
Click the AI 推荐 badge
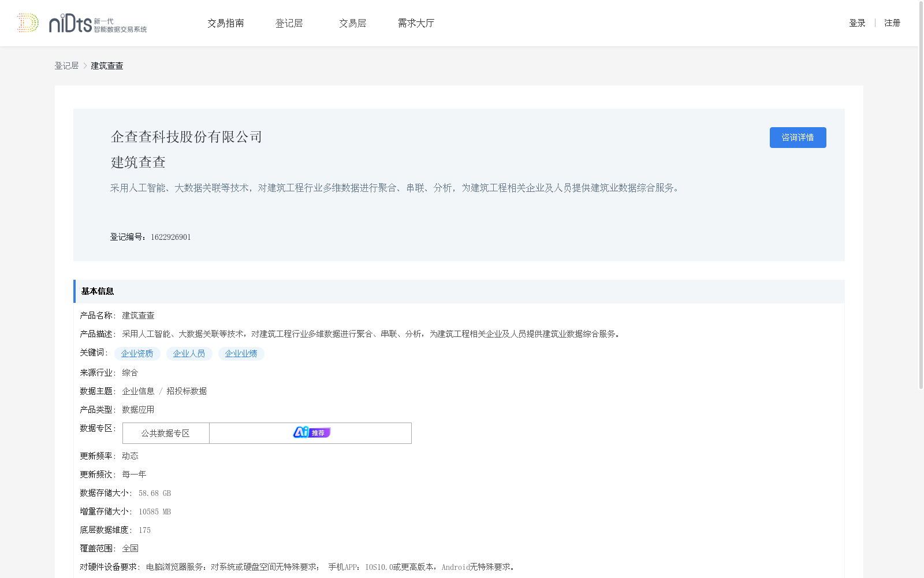click(x=311, y=432)
